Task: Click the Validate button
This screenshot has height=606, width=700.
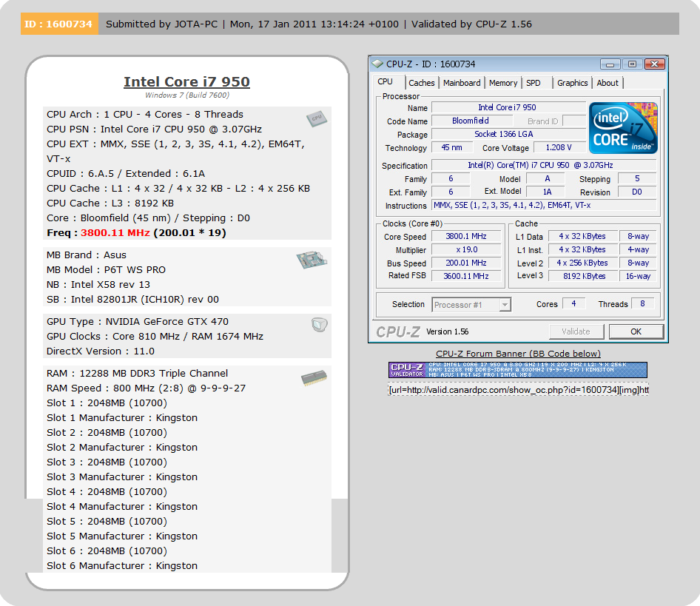Action: tap(576, 331)
